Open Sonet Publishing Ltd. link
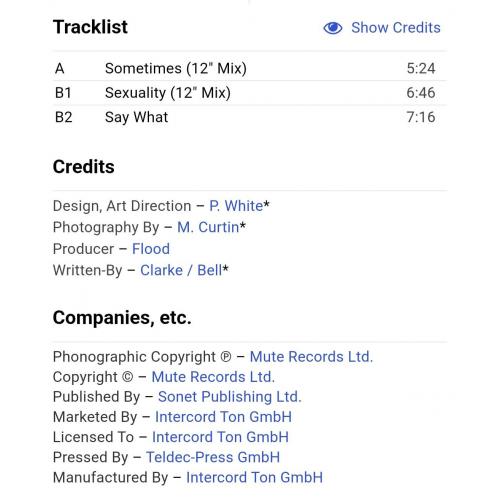Image resolution: width=500 pixels, height=500 pixels. [x=230, y=397]
